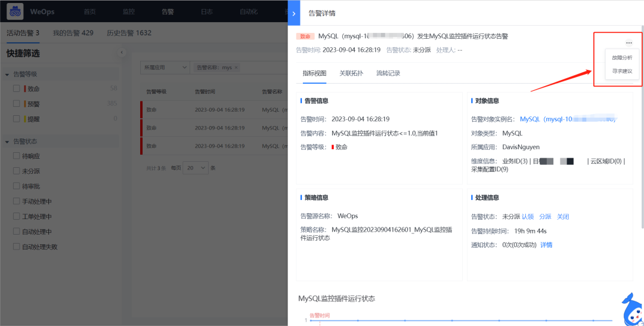Click the 告警时间 column header
The image size is (644, 326).
[205, 92]
